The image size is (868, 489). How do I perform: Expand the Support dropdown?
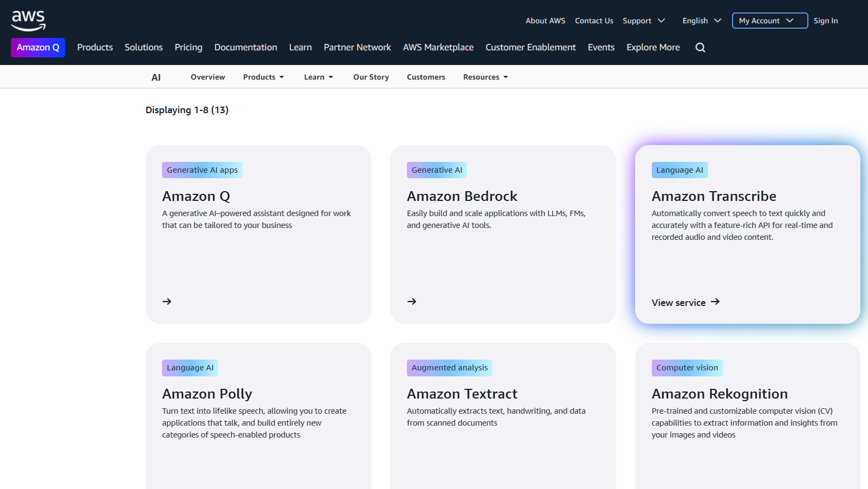point(644,21)
